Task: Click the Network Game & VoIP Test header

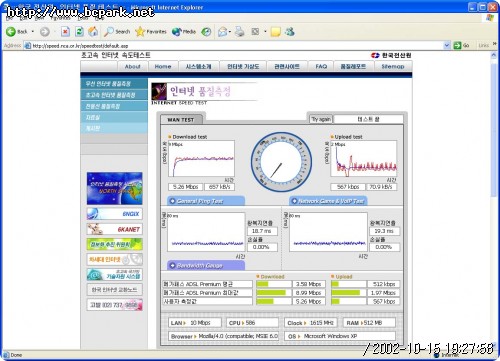Action: click(x=328, y=201)
